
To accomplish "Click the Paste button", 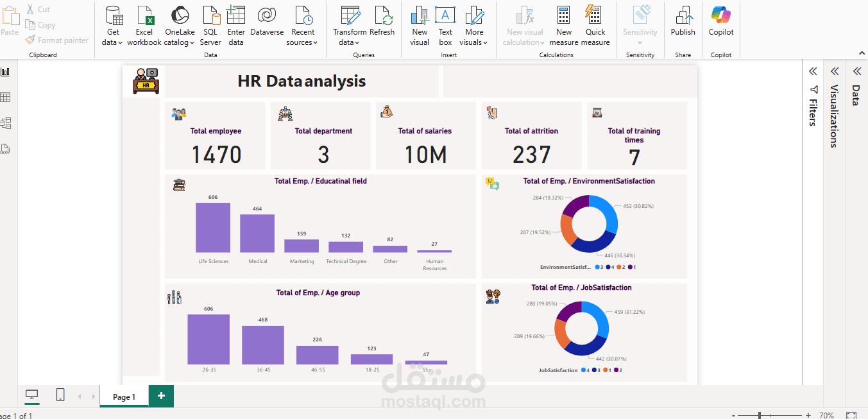I will (x=10, y=22).
